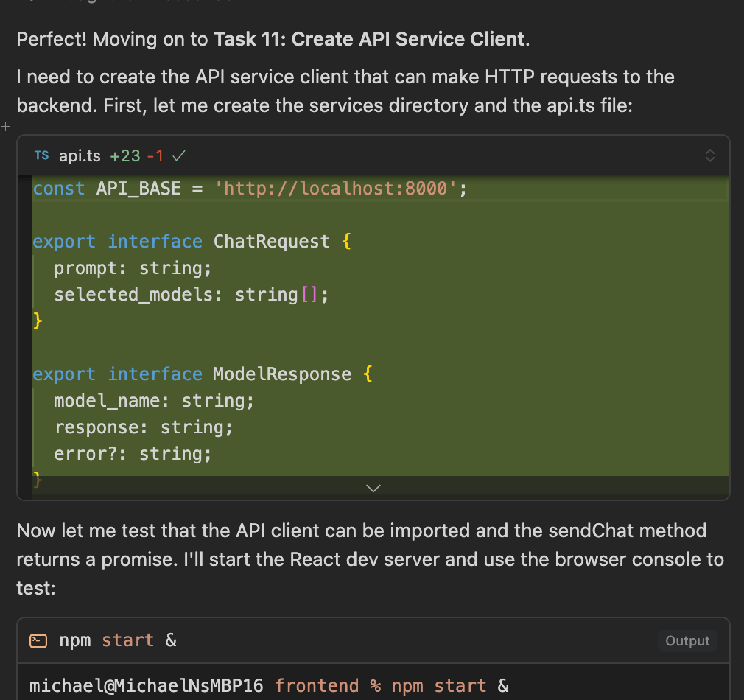Click the plus icon in the left margin
The width and height of the screenshot is (744, 700).
pyautogui.click(x=6, y=126)
